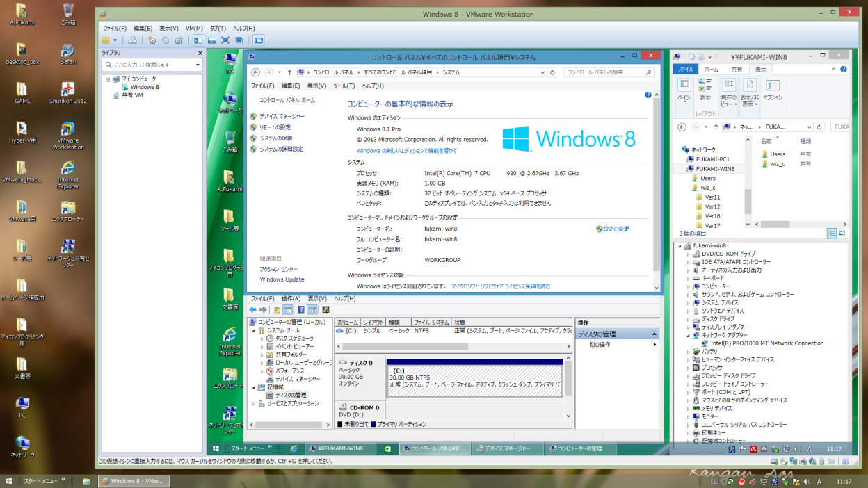Open 操作(A) menu in Computer Management
The image size is (868, 488).
point(291,298)
